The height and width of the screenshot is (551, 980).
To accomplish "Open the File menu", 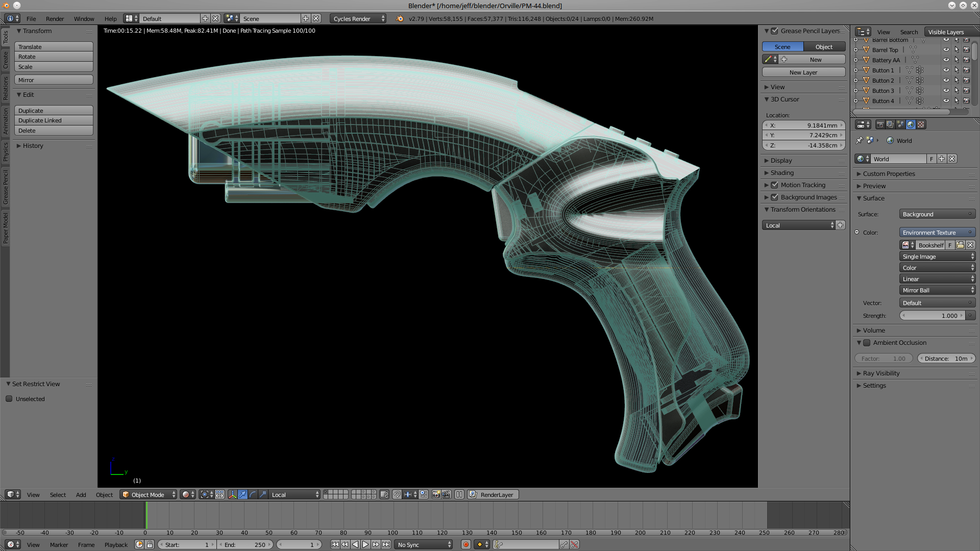I will [31, 18].
